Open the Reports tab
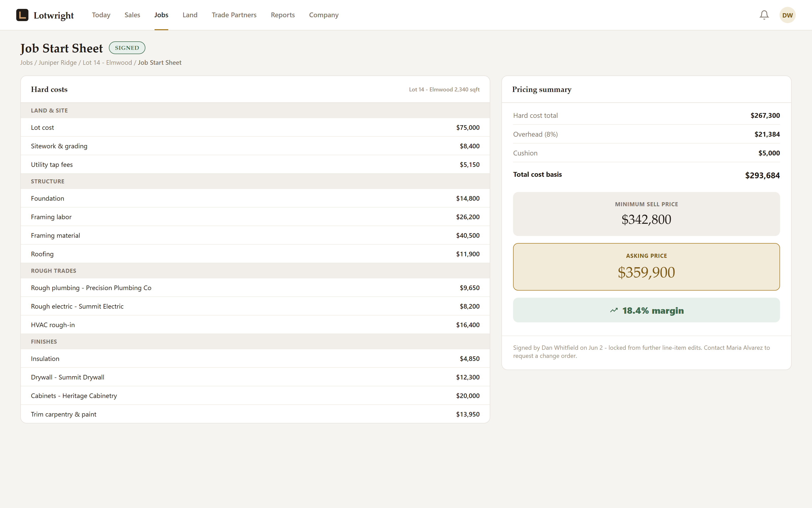This screenshot has height=508, width=812. (282, 15)
